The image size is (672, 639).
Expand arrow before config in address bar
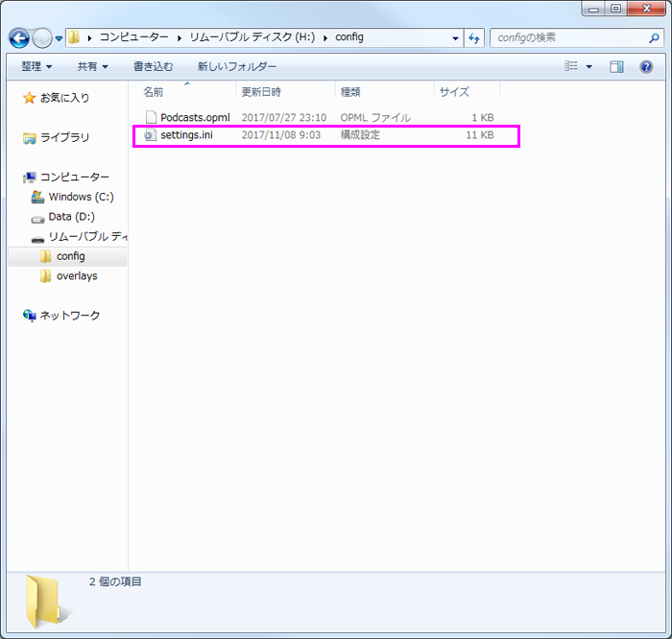click(x=325, y=38)
